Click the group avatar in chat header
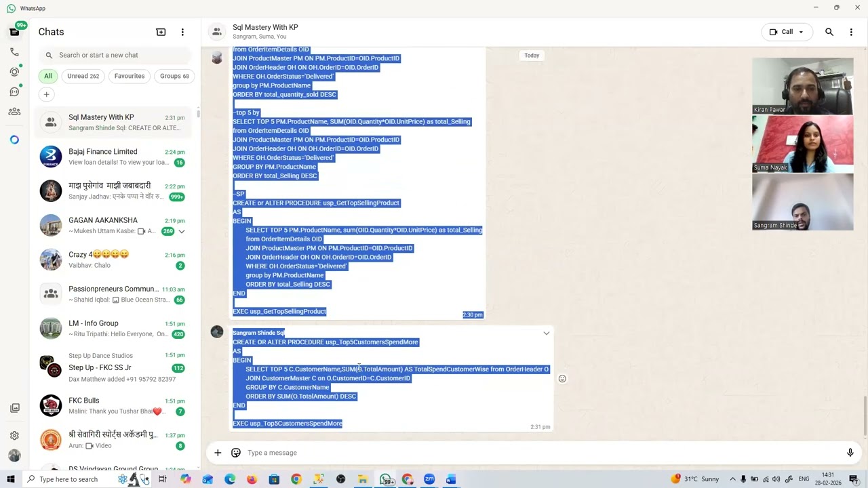The width and height of the screenshot is (868, 488). pos(216,32)
